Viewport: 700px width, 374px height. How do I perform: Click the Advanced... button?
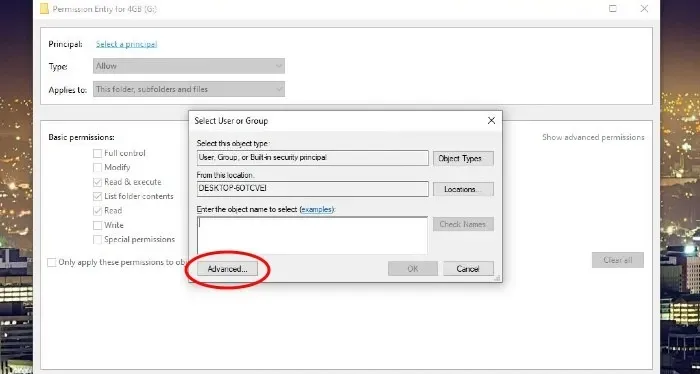tap(227, 269)
